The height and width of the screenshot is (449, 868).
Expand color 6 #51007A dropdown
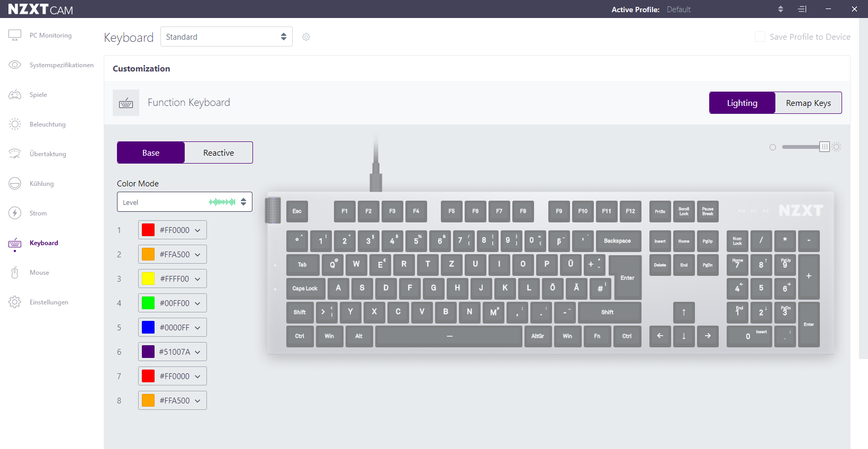(197, 352)
